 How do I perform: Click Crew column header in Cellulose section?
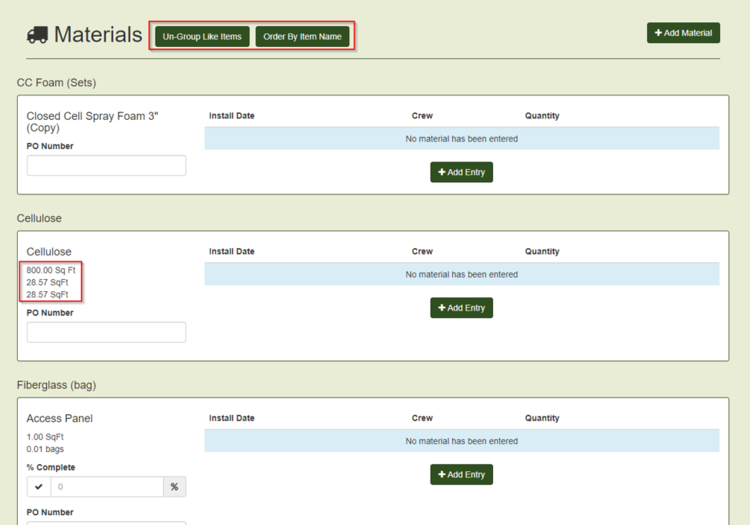pos(422,251)
